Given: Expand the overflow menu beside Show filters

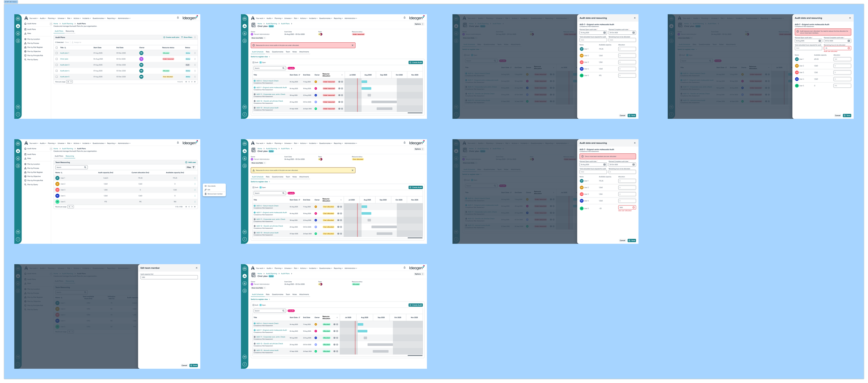Looking at the screenshot, I should pyautogui.click(x=195, y=37).
